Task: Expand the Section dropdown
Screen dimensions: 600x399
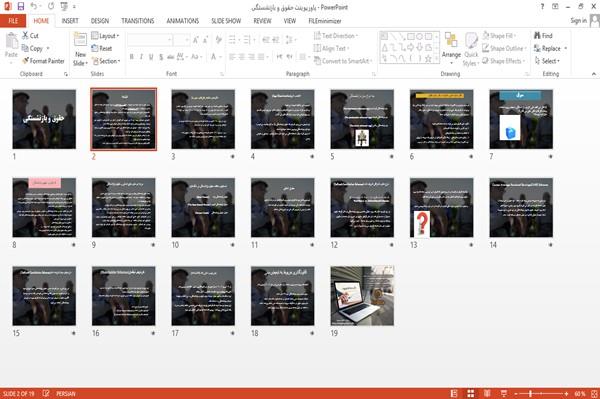Action: (x=106, y=61)
